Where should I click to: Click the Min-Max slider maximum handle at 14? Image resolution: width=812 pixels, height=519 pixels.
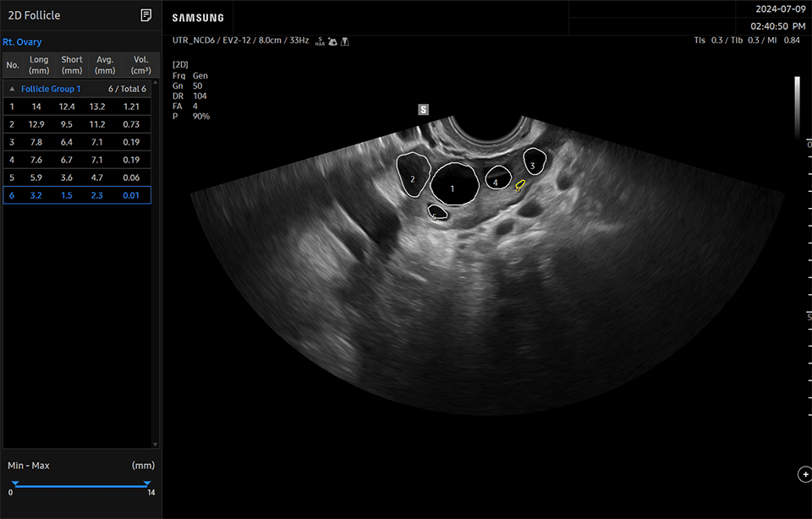point(147,484)
